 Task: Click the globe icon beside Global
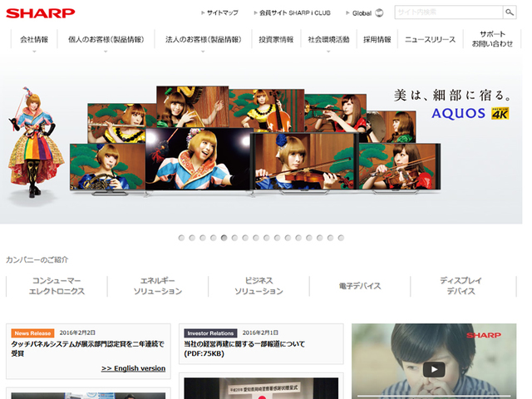click(379, 13)
